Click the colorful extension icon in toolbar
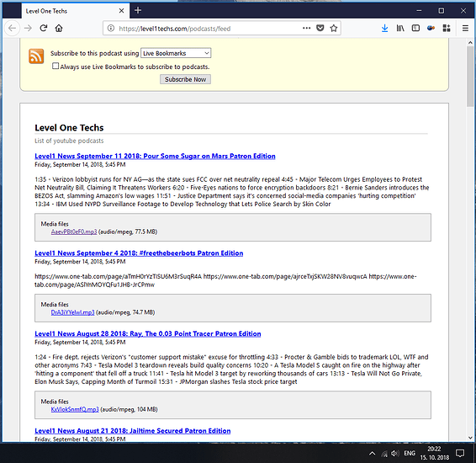Image resolution: width=476 pixels, height=463 pixels. (x=431, y=29)
